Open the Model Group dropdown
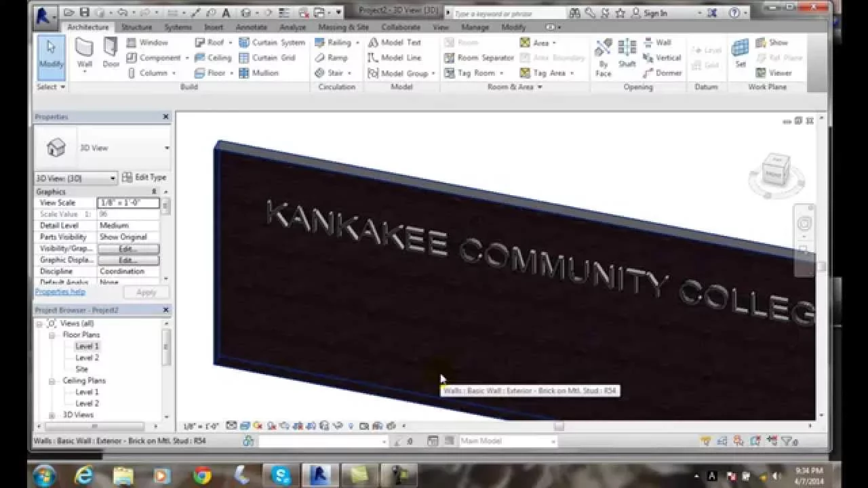The height and width of the screenshot is (488, 868). click(433, 73)
